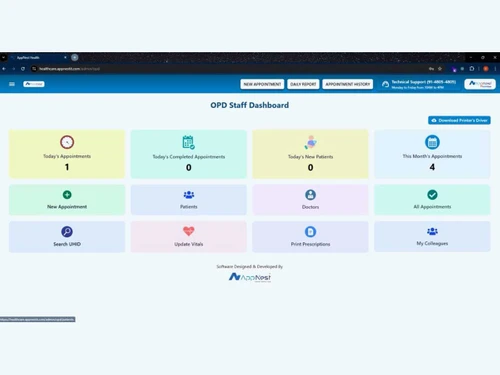This screenshot has width=500, height=375.
Task: Click the Today's Appointments count 1
Action: coord(67,167)
